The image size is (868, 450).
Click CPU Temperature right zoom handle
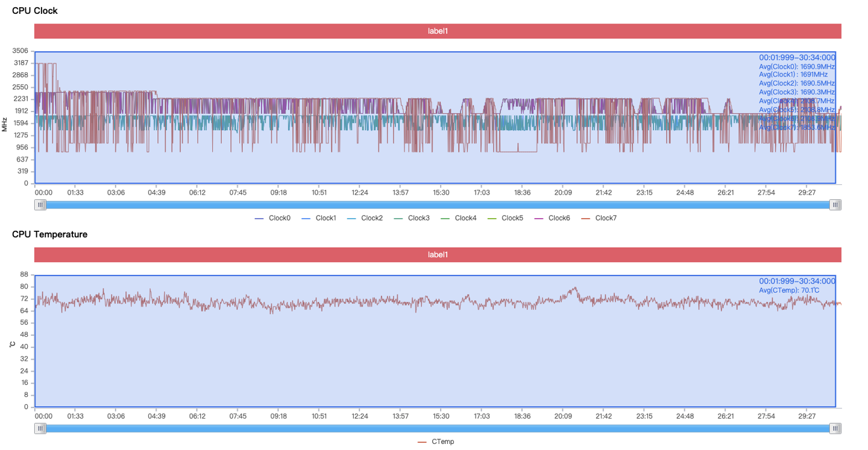coord(835,428)
